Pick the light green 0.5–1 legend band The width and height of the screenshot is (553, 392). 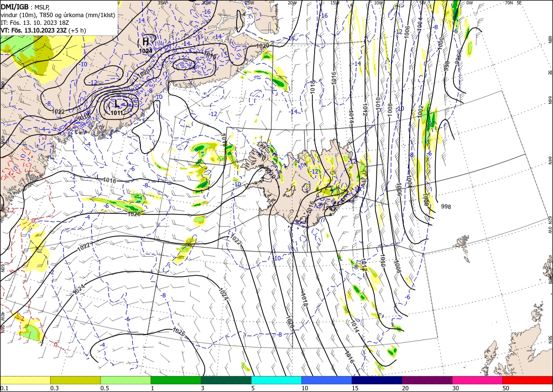pyautogui.click(x=126, y=380)
